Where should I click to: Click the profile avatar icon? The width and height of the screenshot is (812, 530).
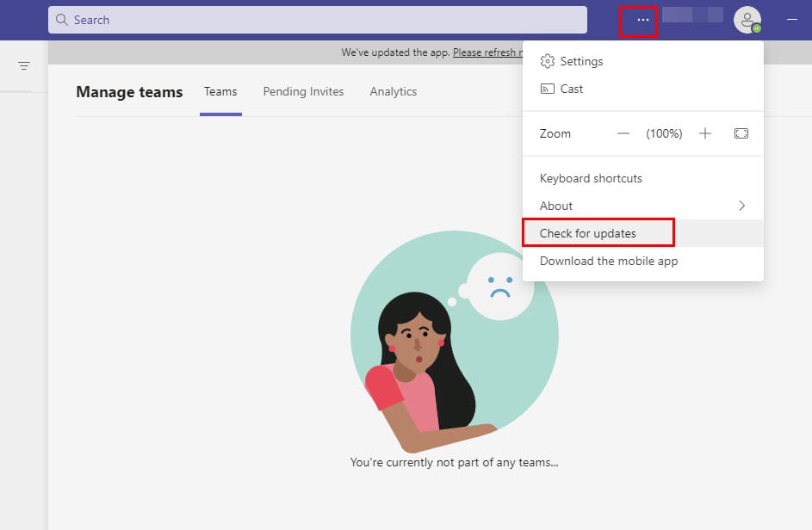(747, 20)
